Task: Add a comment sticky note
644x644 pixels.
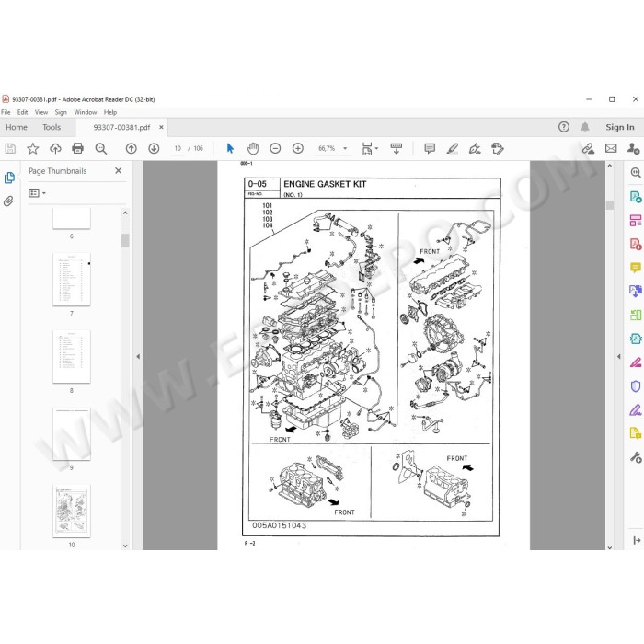Action: (x=430, y=148)
